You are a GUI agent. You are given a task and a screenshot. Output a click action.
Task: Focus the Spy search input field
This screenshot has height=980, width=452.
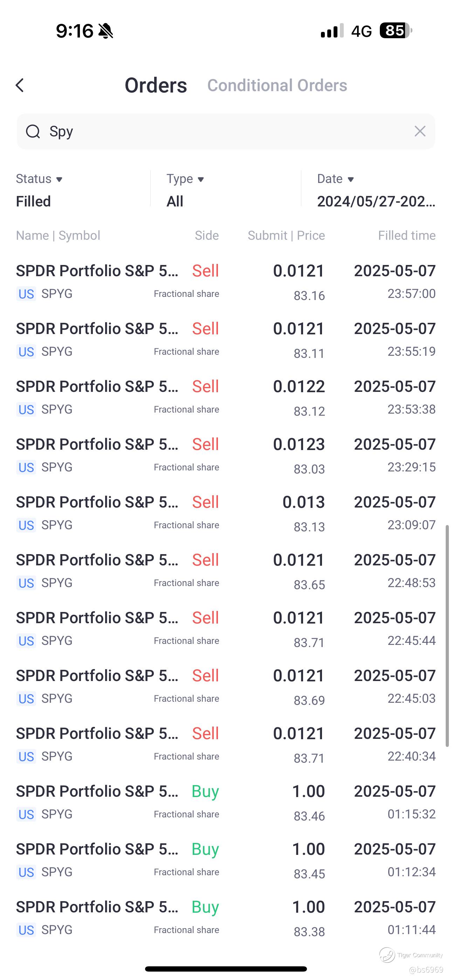click(x=228, y=132)
